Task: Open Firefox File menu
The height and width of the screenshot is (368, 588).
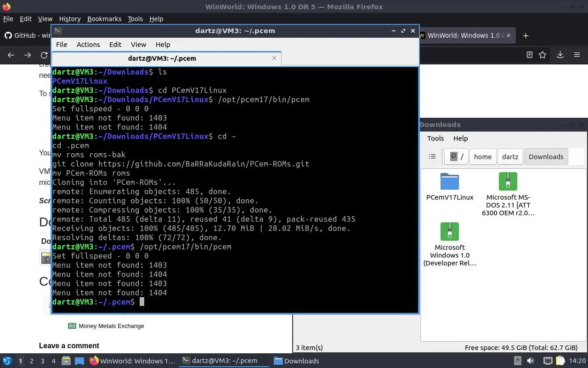Action: click(x=8, y=19)
